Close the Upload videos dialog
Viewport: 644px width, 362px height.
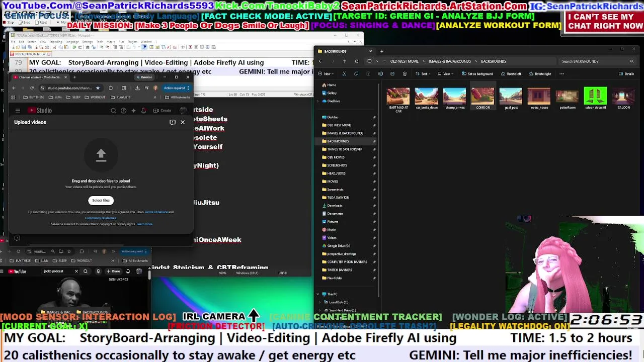(183, 122)
